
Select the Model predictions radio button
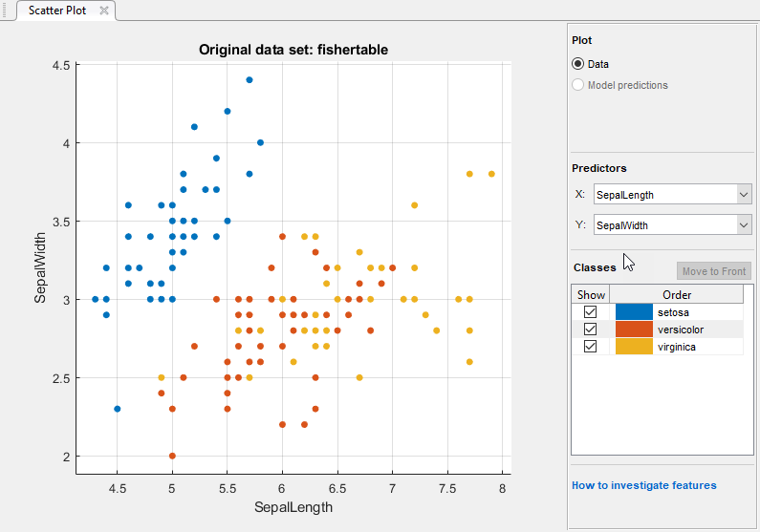577,85
